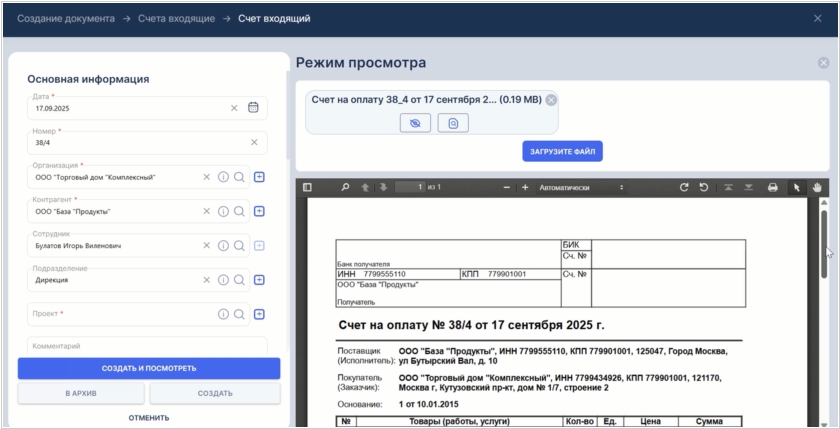This screenshot has width=840, height=429.
Task: Click the Создать и посмотреть button
Action: click(x=149, y=368)
